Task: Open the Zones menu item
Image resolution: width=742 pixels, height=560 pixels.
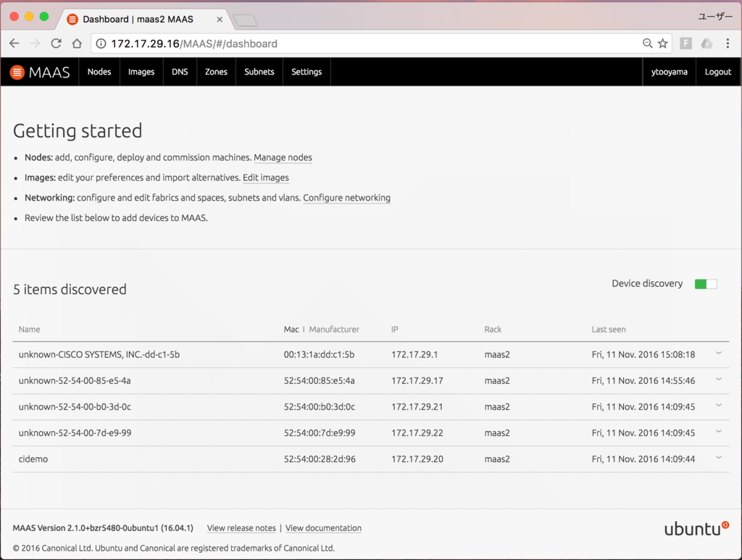Action: tap(216, 72)
